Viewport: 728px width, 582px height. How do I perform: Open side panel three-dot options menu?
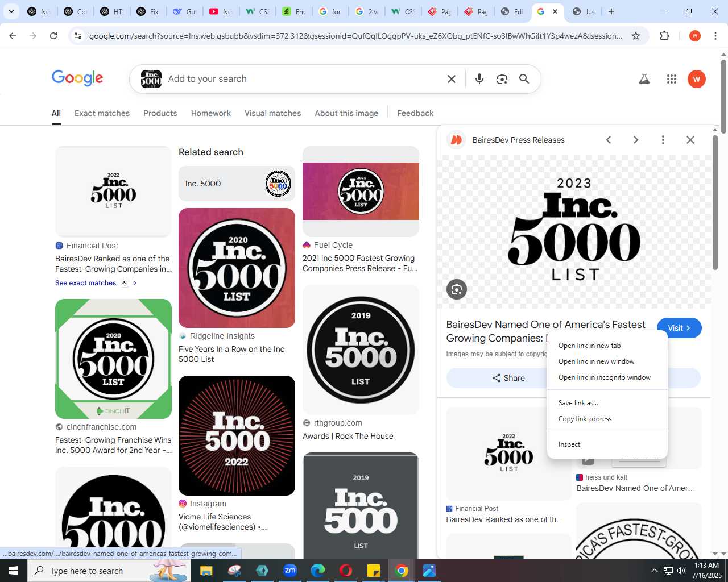663,140
